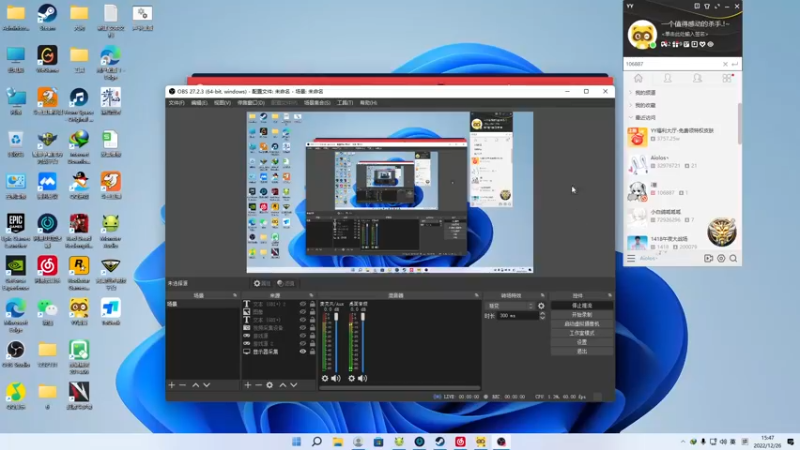
Task: Open the YY home tab icon
Action: point(638,78)
